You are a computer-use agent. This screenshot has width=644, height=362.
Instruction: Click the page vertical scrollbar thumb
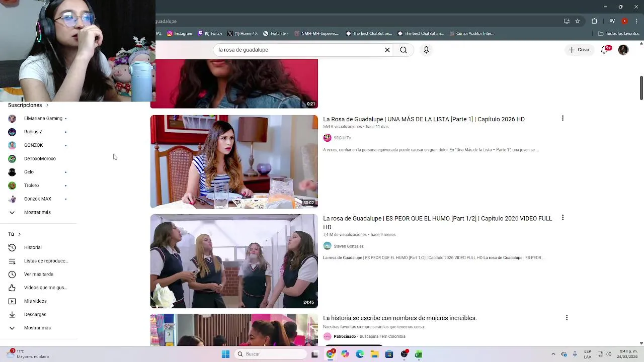(641, 88)
